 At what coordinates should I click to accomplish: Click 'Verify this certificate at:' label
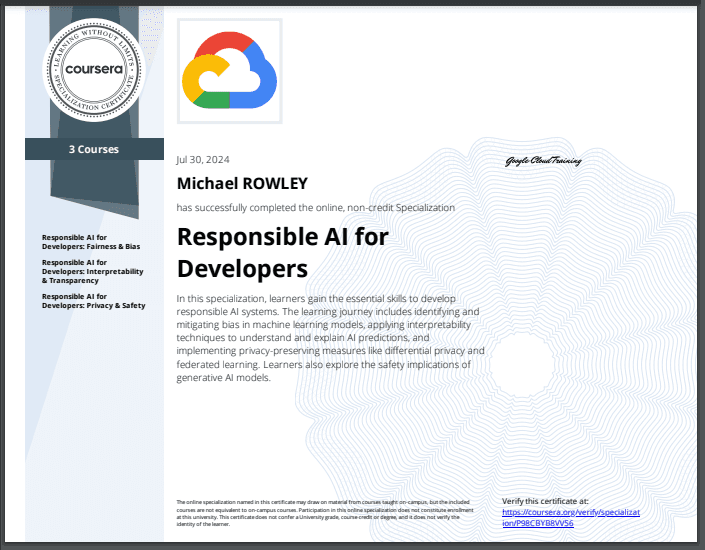(x=545, y=501)
